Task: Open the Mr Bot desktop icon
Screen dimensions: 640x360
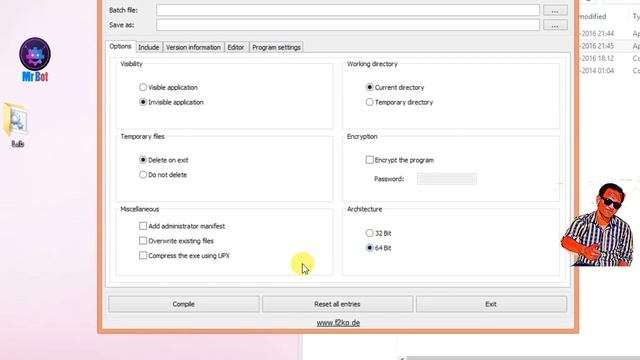Action: (35, 60)
